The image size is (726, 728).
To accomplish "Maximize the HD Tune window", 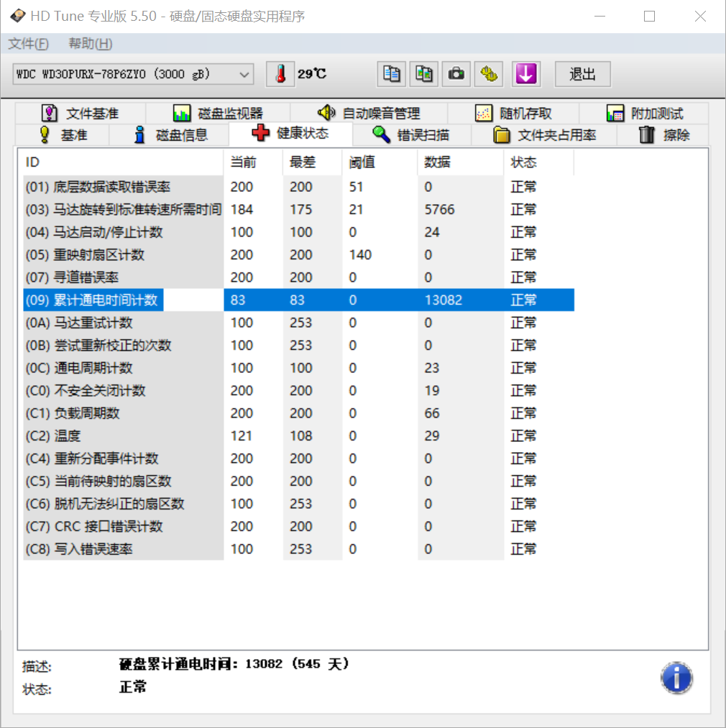I will (x=649, y=17).
